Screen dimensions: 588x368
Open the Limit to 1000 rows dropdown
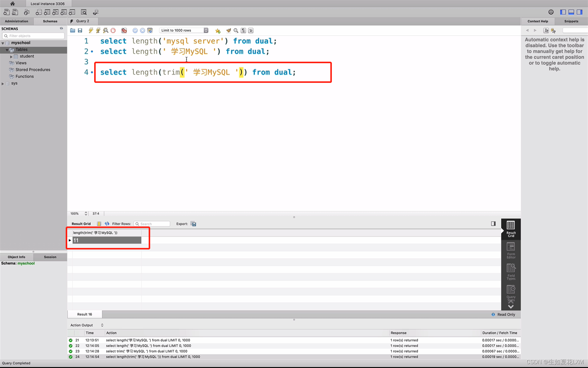(x=184, y=31)
